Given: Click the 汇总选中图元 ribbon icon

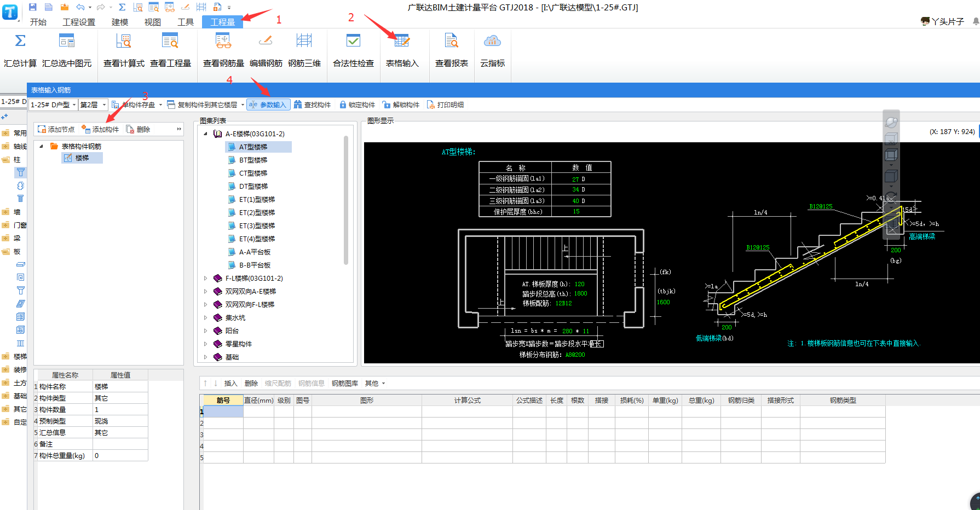Looking at the screenshot, I should click(x=67, y=40).
